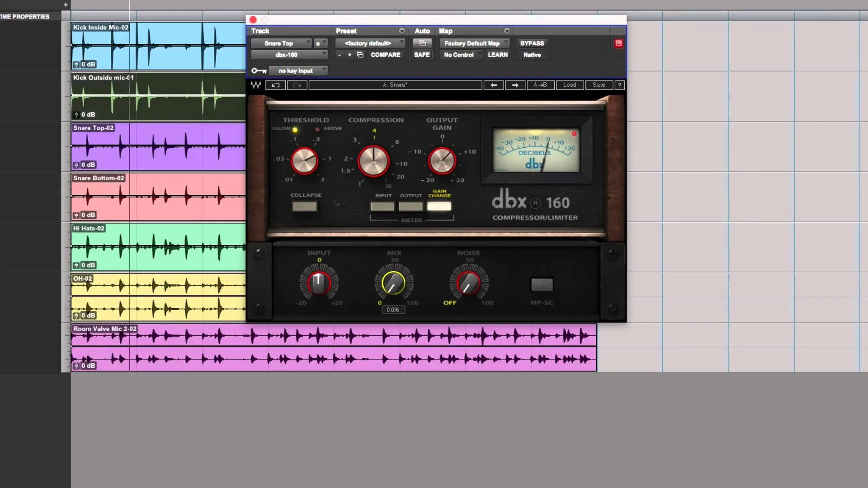This screenshot has height=488, width=868.
Task: Open the Preset dropdown menu
Action: (370, 43)
